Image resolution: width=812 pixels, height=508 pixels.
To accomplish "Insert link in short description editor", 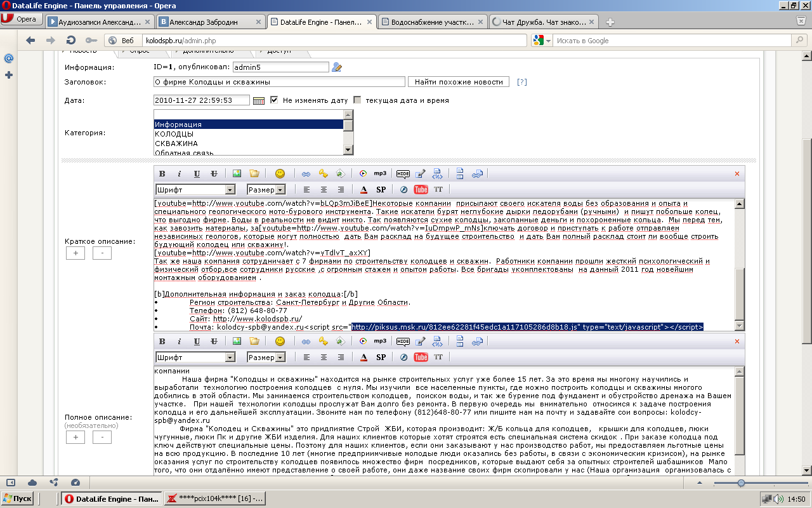I will 306,173.
